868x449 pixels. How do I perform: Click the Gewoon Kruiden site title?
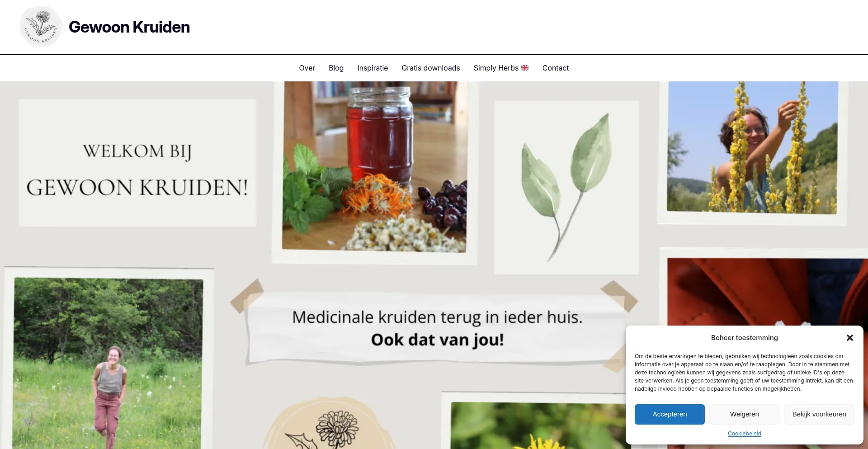pyautogui.click(x=129, y=27)
